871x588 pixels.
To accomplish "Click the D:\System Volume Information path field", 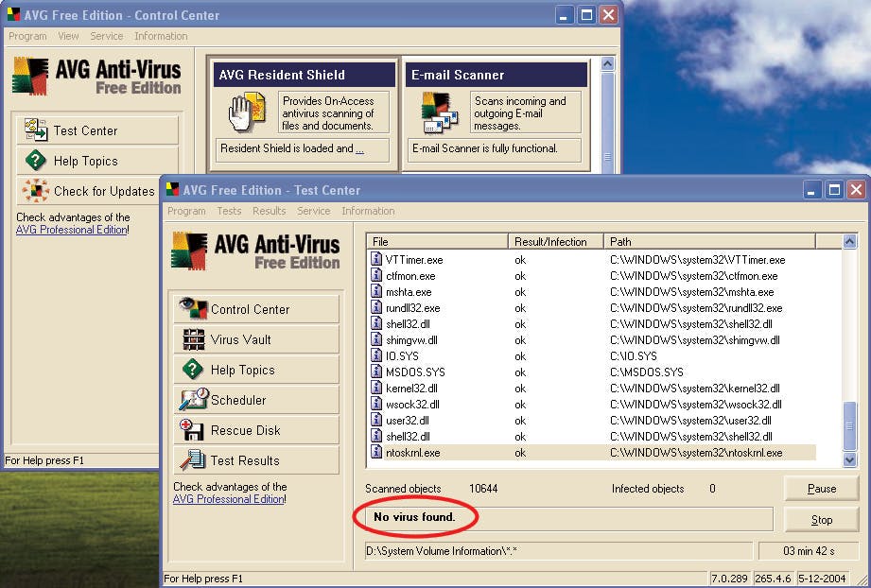I will pos(558,551).
